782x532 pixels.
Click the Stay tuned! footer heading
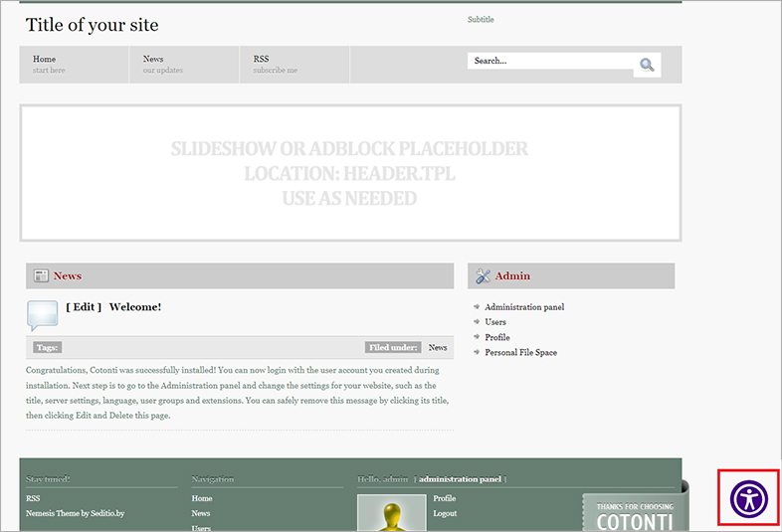[48, 479]
